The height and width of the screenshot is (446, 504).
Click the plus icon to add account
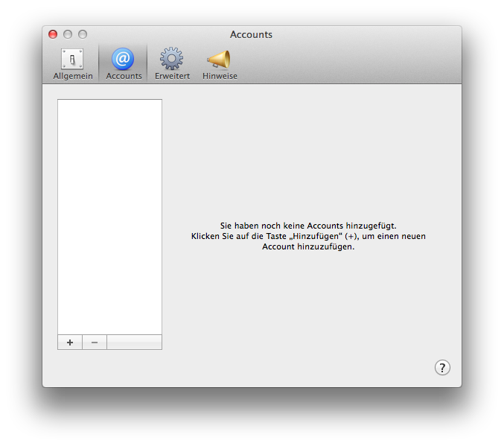pos(70,343)
